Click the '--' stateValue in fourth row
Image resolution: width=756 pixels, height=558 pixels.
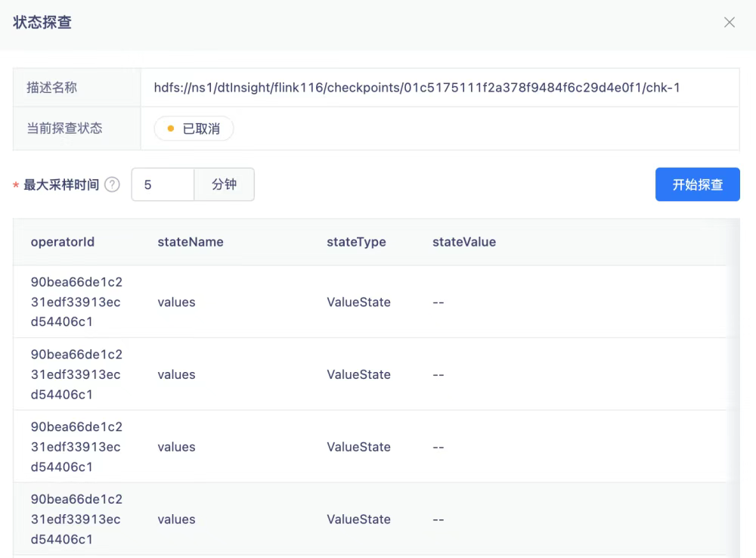(x=438, y=519)
